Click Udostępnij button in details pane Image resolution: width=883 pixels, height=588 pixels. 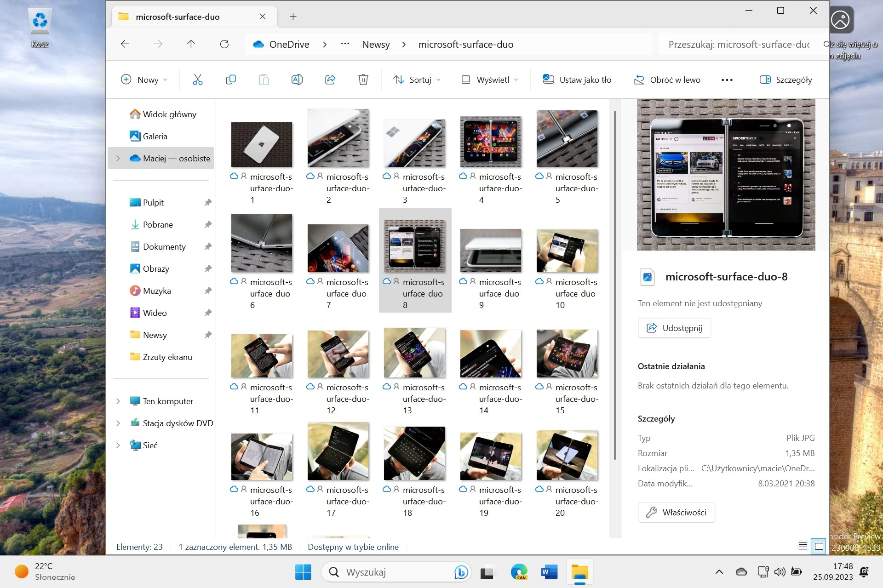tap(674, 328)
